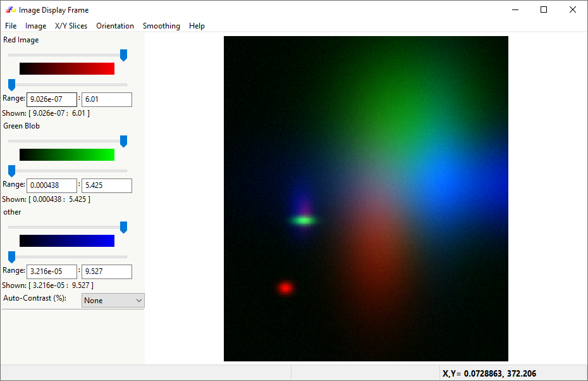Open the Orientation menu

(x=115, y=26)
